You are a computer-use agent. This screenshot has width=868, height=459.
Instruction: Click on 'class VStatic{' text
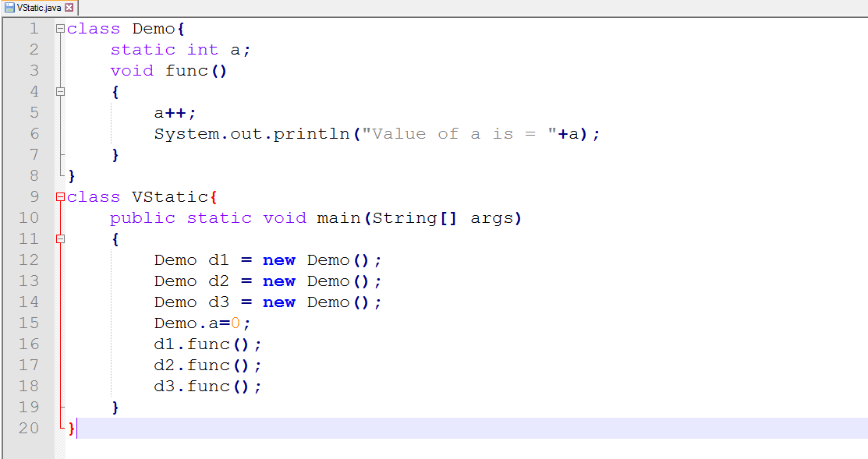pyautogui.click(x=142, y=197)
